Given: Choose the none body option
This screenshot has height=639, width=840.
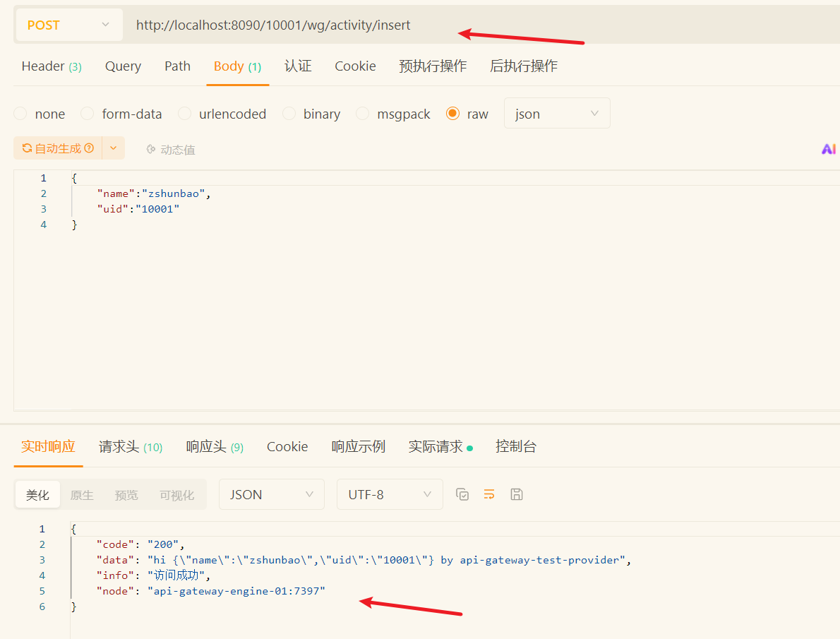Looking at the screenshot, I should [20, 114].
